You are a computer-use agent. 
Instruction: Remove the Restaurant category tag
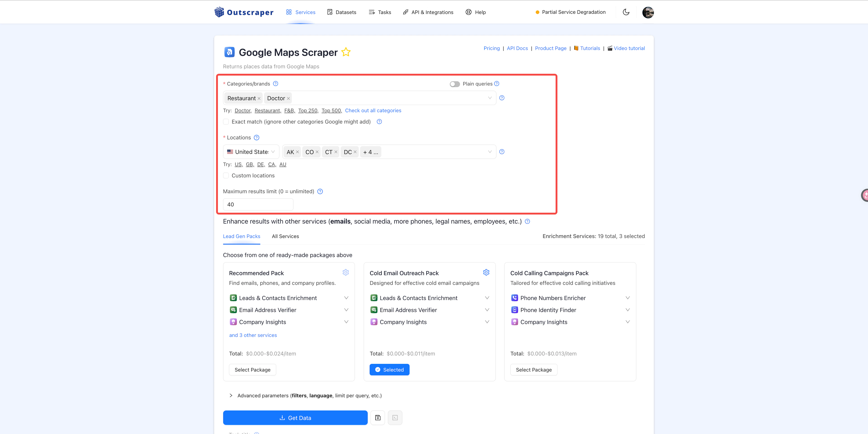click(259, 98)
